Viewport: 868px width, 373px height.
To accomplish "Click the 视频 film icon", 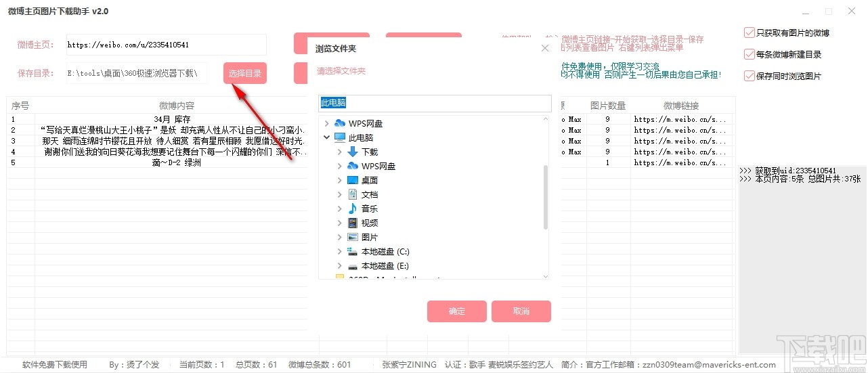I will click(x=352, y=223).
